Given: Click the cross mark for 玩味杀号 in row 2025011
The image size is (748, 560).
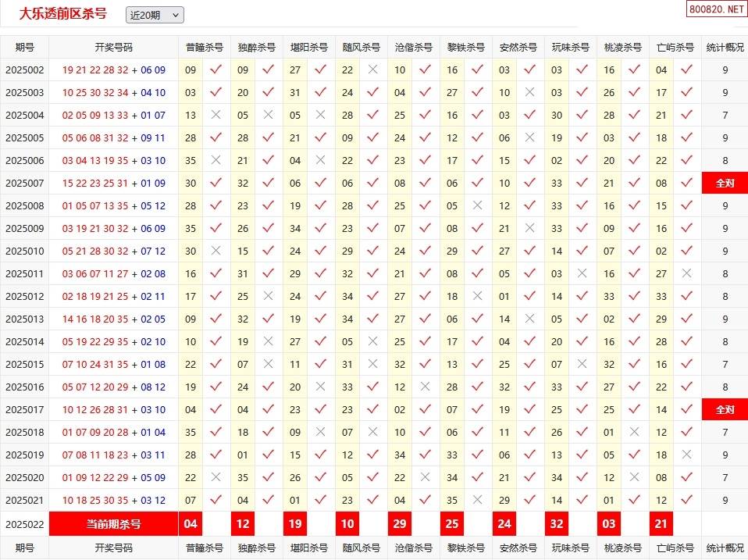Looking at the screenshot, I should click(582, 273).
